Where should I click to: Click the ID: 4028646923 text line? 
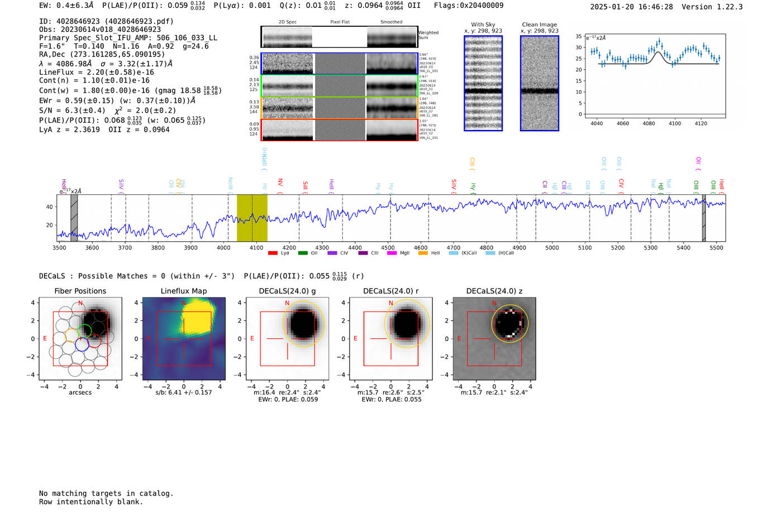pyautogui.click(x=106, y=21)
